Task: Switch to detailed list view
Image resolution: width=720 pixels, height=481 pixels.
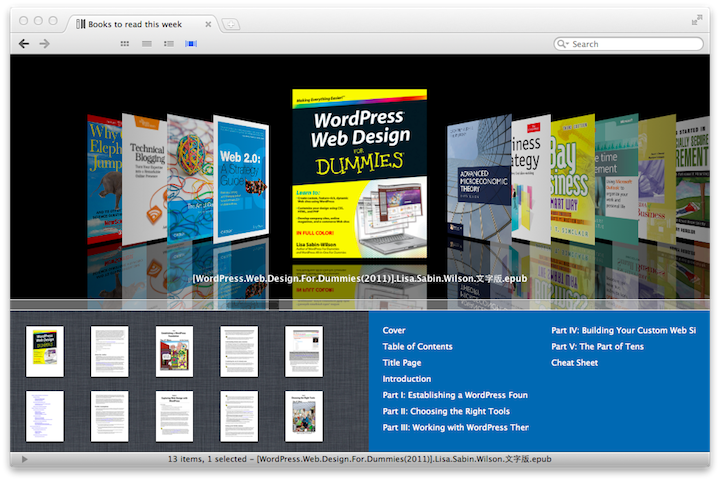Action: coord(169,44)
